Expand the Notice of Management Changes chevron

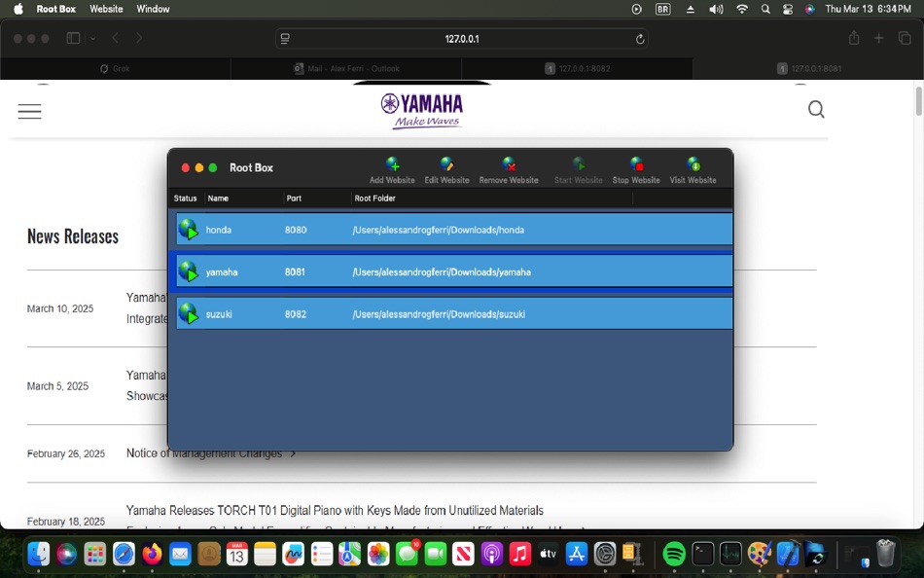click(x=293, y=453)
